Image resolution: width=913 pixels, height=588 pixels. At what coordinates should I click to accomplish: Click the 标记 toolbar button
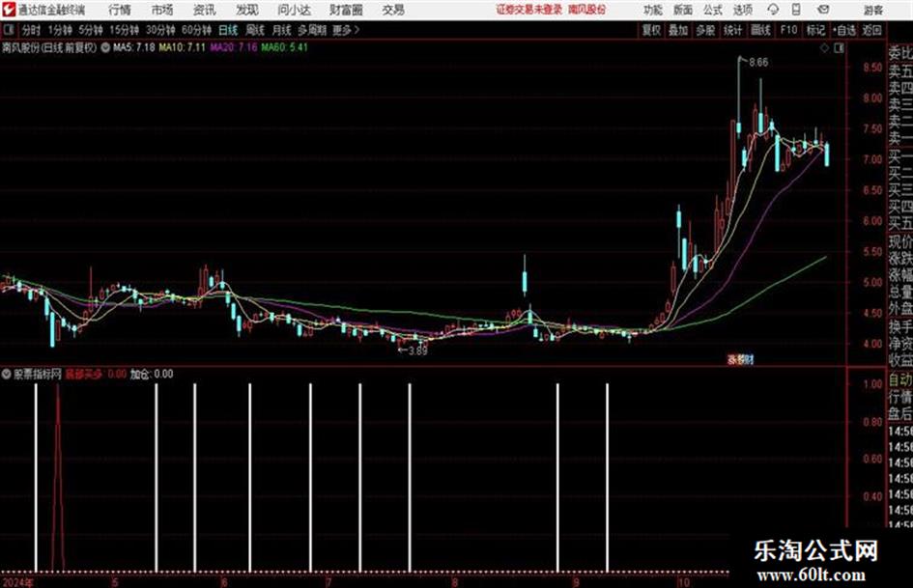point(815,30)
